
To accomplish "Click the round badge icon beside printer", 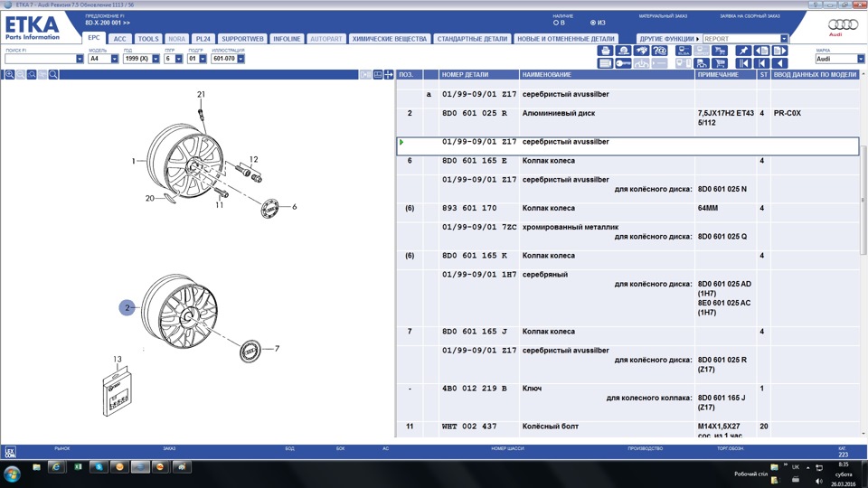I will tap(623, 51).
